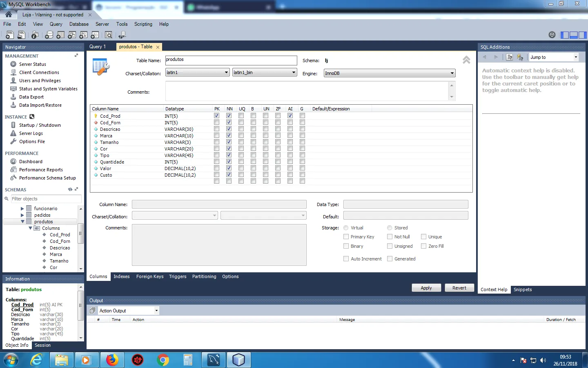
Task: Toggle the NN checkbox for Custo
Action: [x=229, y=175]
